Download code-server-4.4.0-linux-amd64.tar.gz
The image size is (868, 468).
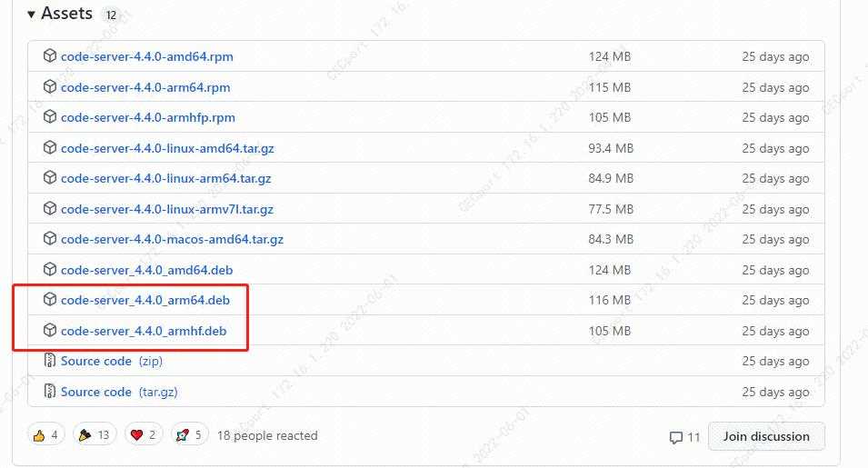[x=167, y=148]
